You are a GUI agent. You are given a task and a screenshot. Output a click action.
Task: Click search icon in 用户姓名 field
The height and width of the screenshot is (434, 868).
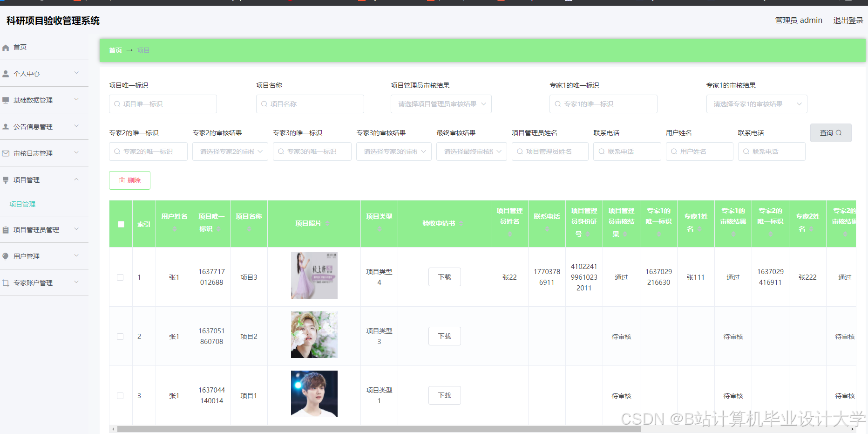tap(674, 152)
